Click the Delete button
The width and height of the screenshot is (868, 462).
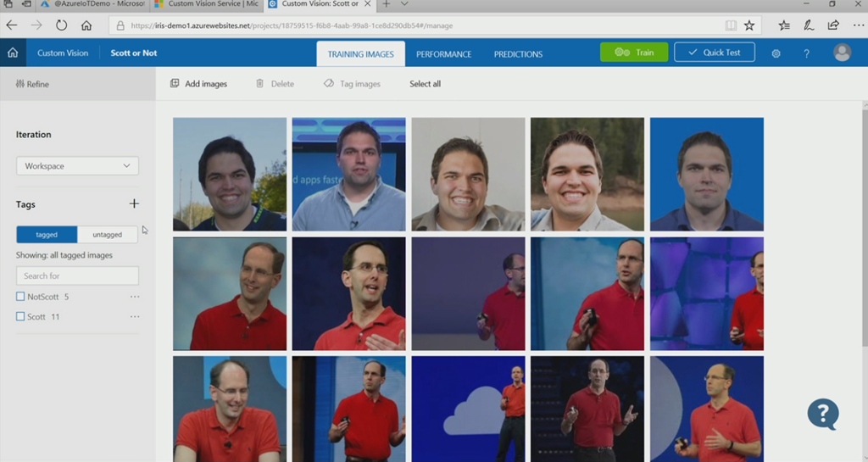coord(275,84)
